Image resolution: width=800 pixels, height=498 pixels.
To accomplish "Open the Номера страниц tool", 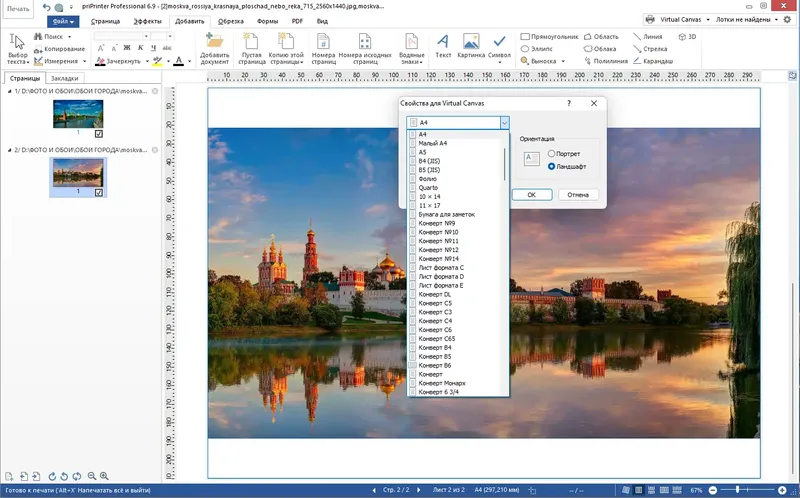I will [x=323, y=48].
